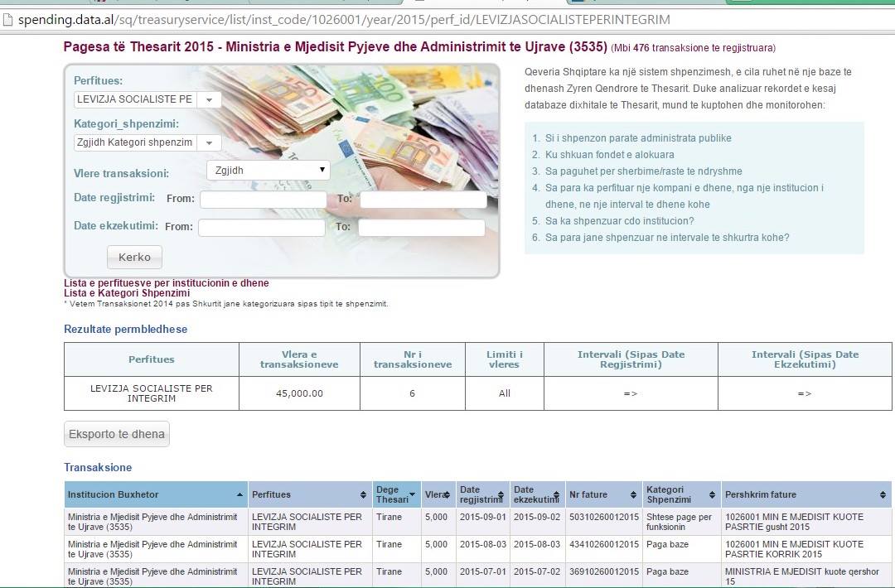Open the Vlere transaksioni select box
Image resolution: width=895 pixels, height=588 pixels.
point(268,171)
